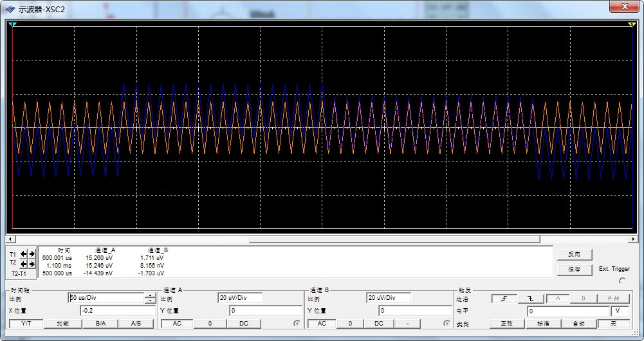Switch to B/A display mode
Viewport: 644px width, 341px height.
pyautogui.click(x=100, y=324)
